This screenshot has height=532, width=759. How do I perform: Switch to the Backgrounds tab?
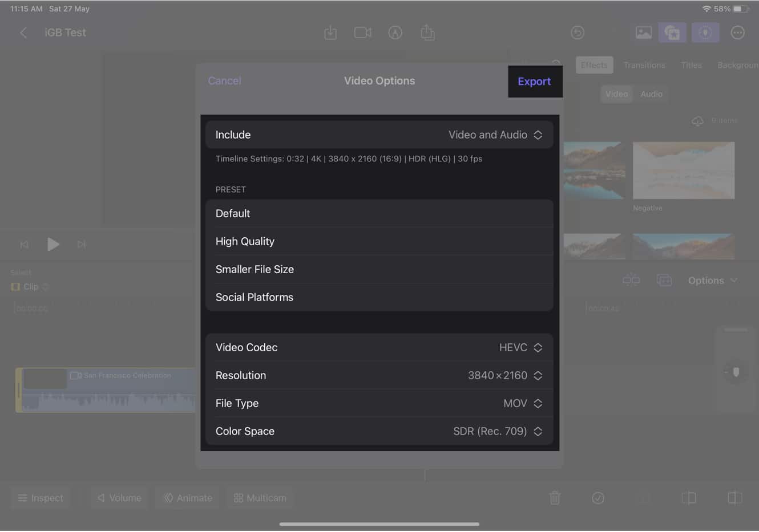point(737,65)
